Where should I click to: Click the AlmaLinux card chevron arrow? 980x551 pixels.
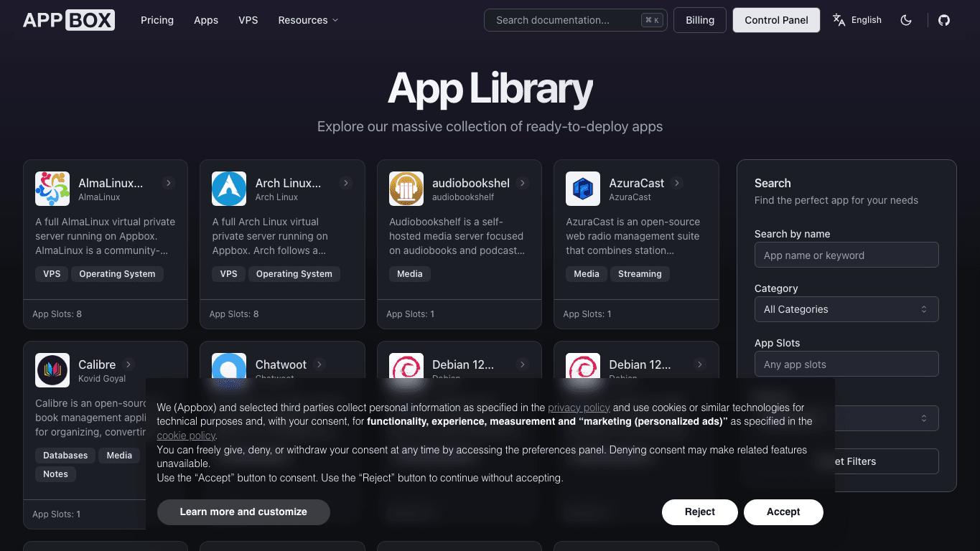point(169,183)
